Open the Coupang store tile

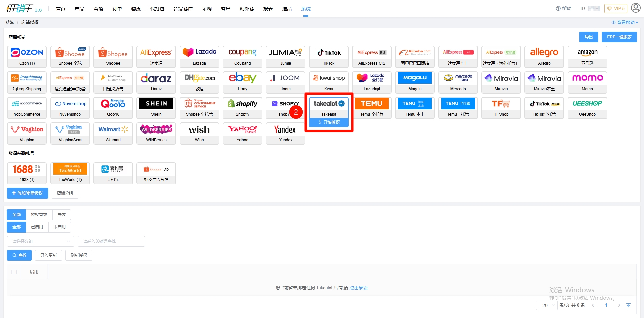click(243, 57)
